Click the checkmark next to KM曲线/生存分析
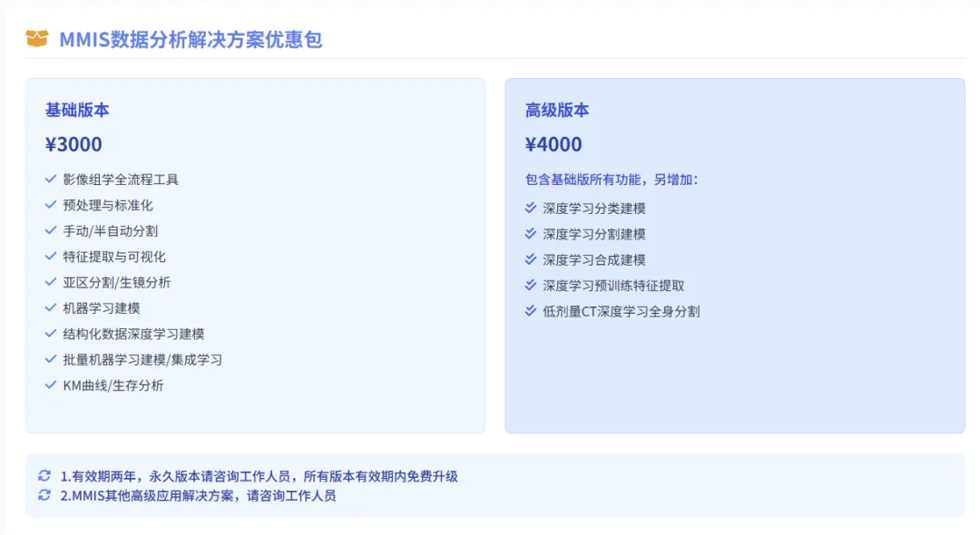The width and height of the screenshot is (980, 535). pyautogui.click(x=51, y=385)
